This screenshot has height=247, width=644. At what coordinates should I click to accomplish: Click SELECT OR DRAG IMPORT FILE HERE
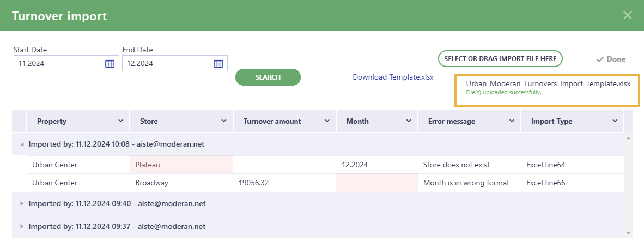pyautogui.click(x=500, y=59)
